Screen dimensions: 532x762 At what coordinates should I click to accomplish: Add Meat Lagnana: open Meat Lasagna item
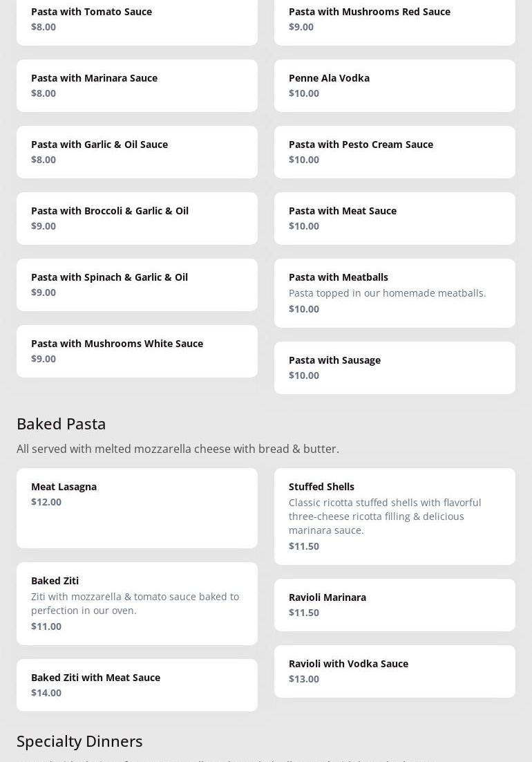137,508
